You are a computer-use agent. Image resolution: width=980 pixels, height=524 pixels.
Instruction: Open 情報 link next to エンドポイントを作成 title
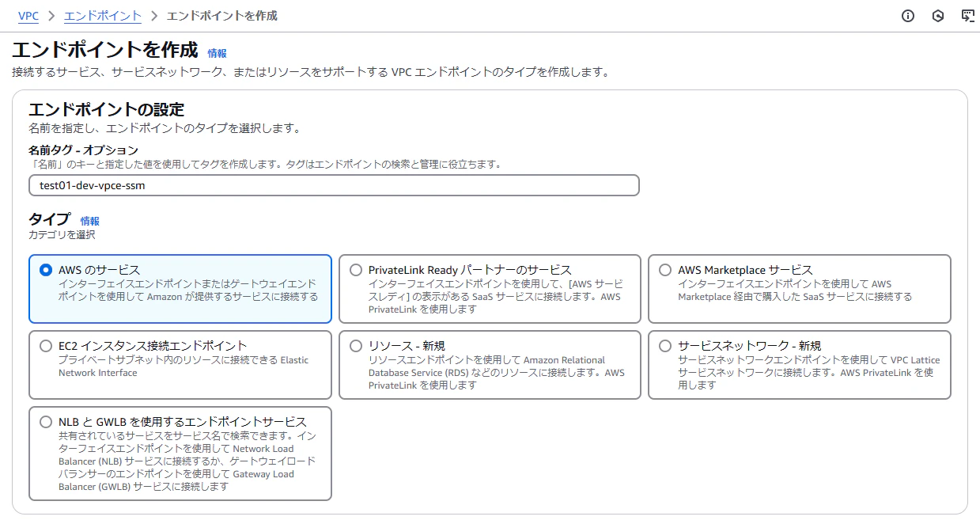click(x=217, y=53)
